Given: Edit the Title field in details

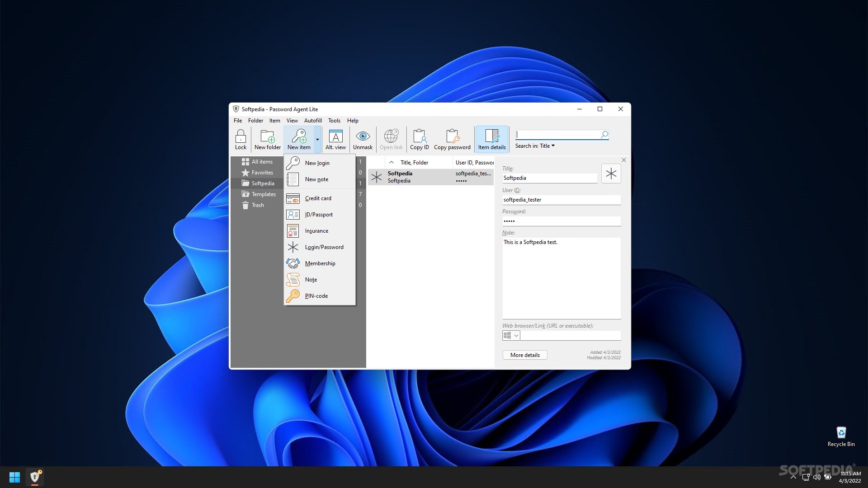Looking at the screenshot, I should (550, 178).
